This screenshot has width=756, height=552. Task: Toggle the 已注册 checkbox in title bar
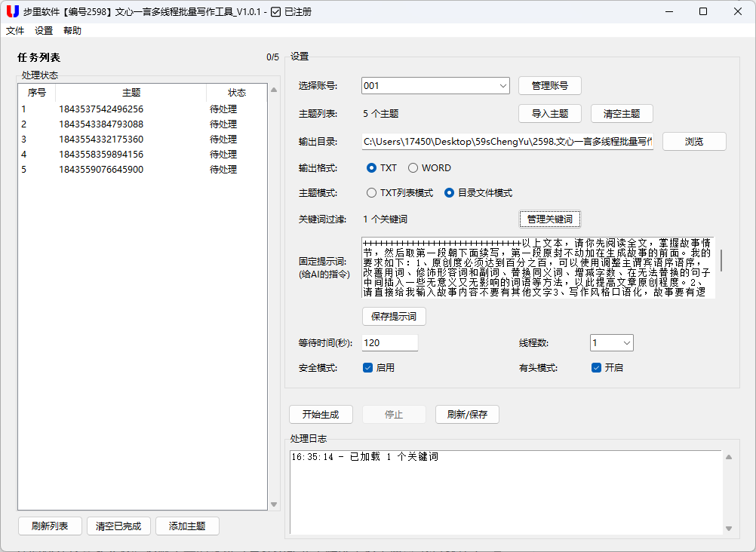pos(276,12)
